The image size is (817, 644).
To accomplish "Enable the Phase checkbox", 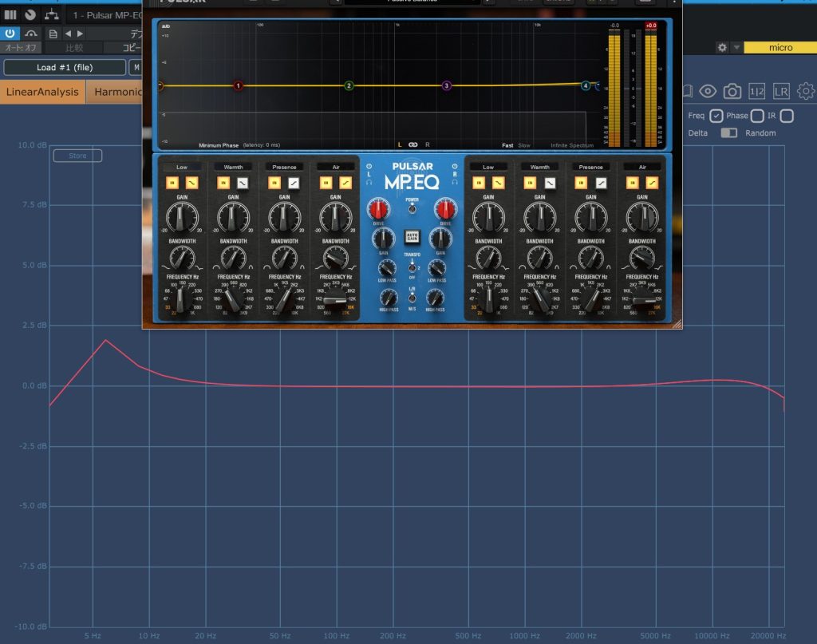I will coord(757,116).
